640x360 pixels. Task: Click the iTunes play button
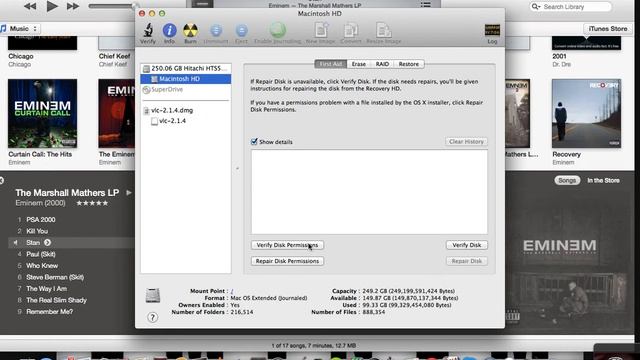[x=52, y=6]
